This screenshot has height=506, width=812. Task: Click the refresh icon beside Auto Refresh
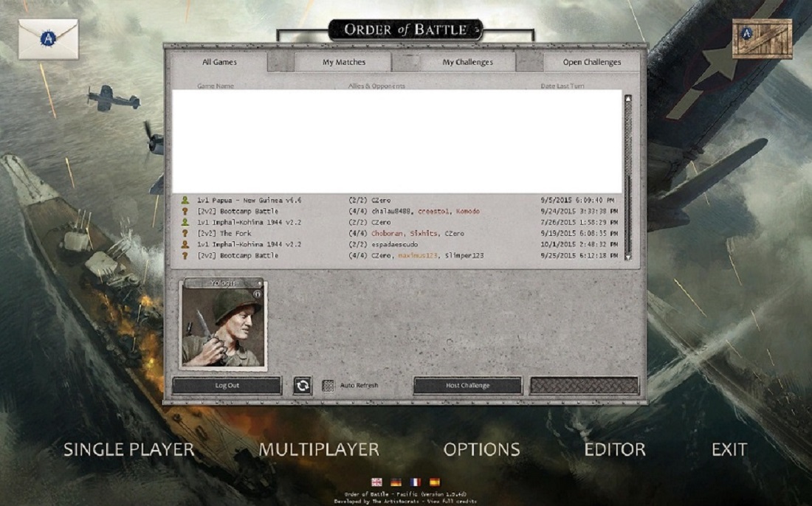pos(303,385)
